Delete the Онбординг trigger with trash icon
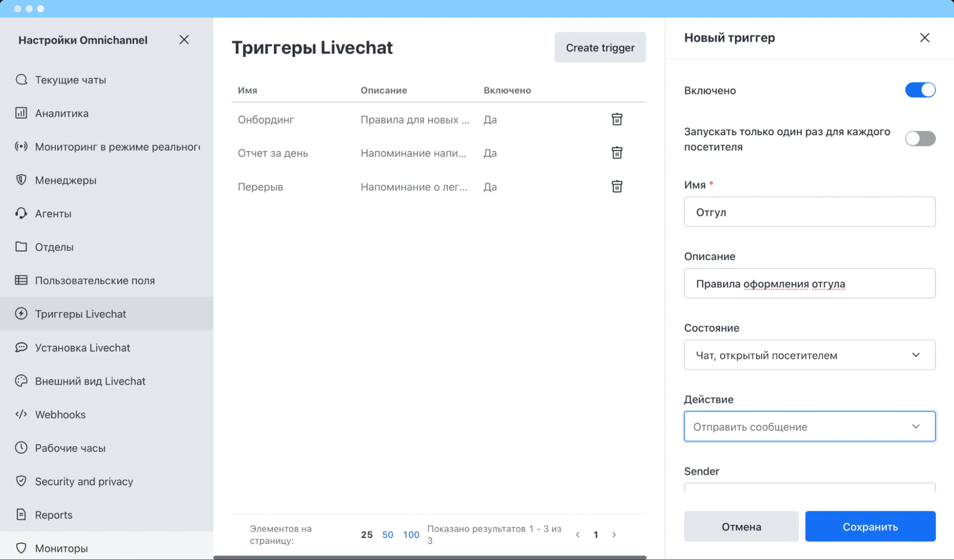The image size is (954, 560). point(617,119)
